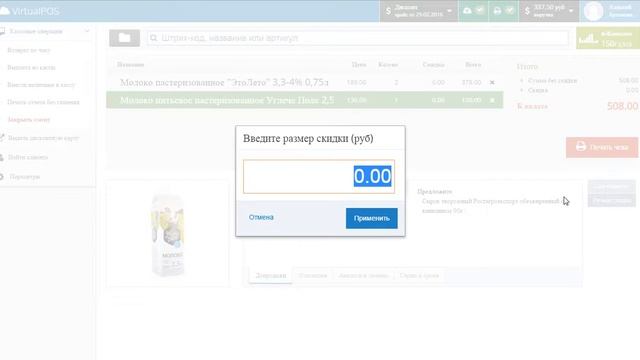The image size is (640, 360).
Task: Open Внести наличные в кассу sidebar item
Action: [41, 85]
